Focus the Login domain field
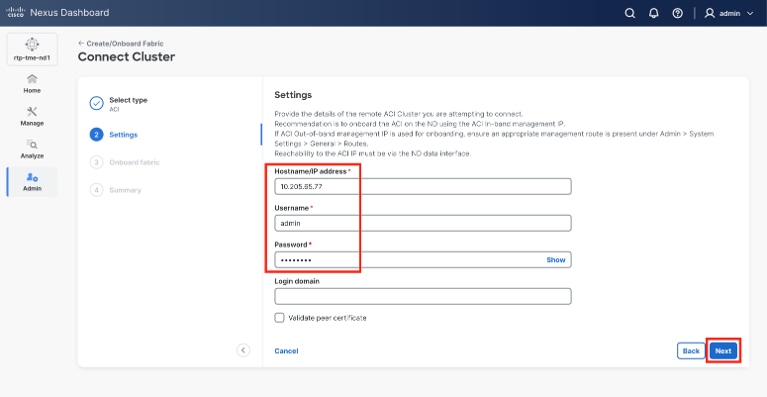The width and height of the screenshot is (767, 397). [423, 296]
